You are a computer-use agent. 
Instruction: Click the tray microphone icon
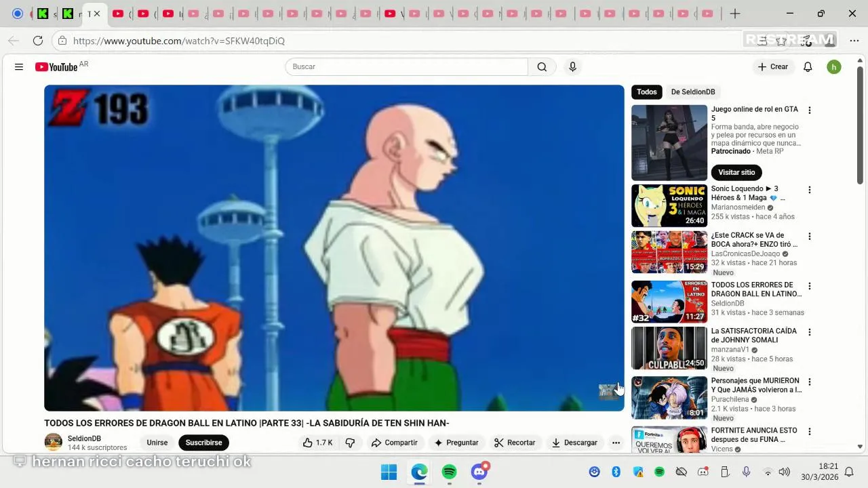point(746,472)
